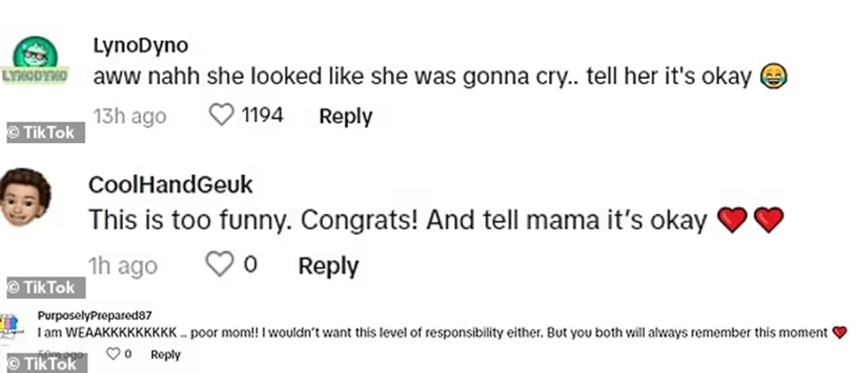The width and height of the screenshot is (868, 373).
Task: Reply to PurposelyPrepared87's comment
Action: coord(166,355)
